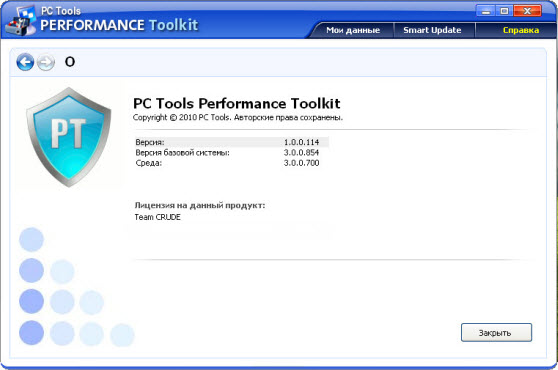The image size is (558, 370).
Task: Click the PT shield logo
Action: pyautogui.click(x=69, y=137)
